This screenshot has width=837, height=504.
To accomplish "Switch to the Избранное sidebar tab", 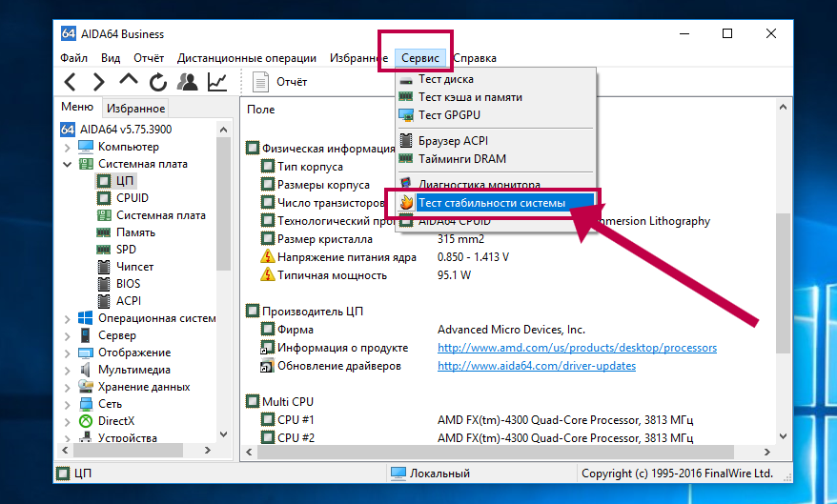I will point(136,109).
